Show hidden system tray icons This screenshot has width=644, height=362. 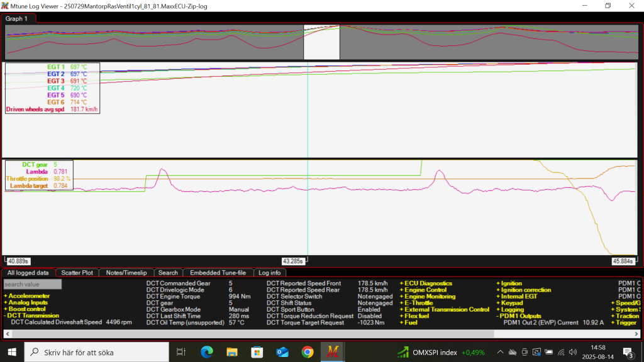[500, 352]
